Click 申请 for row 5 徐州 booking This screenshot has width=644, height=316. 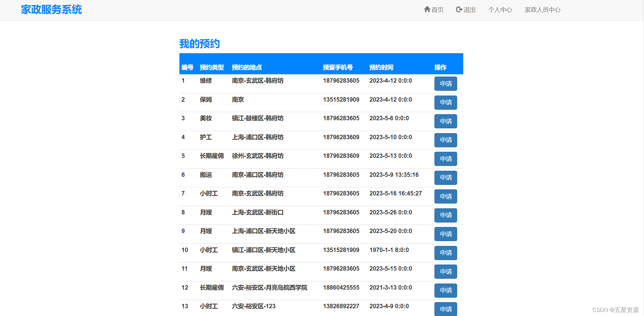pos(446,159)
